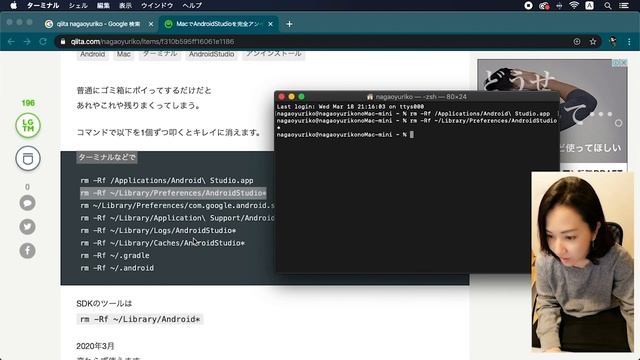Screen dimensions: 640x360
Task: Click the ターミナル tag
Action: tap(160, 54)
